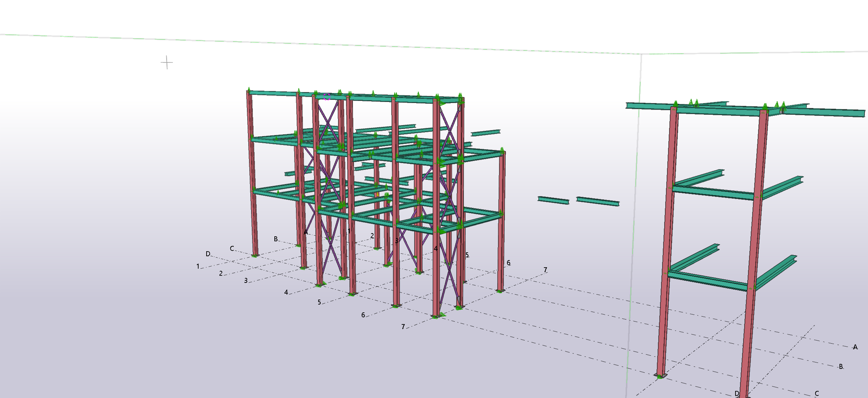Click grid label A at far right
This screenshot has width=868, height=398.
click(x=855, y=347)
